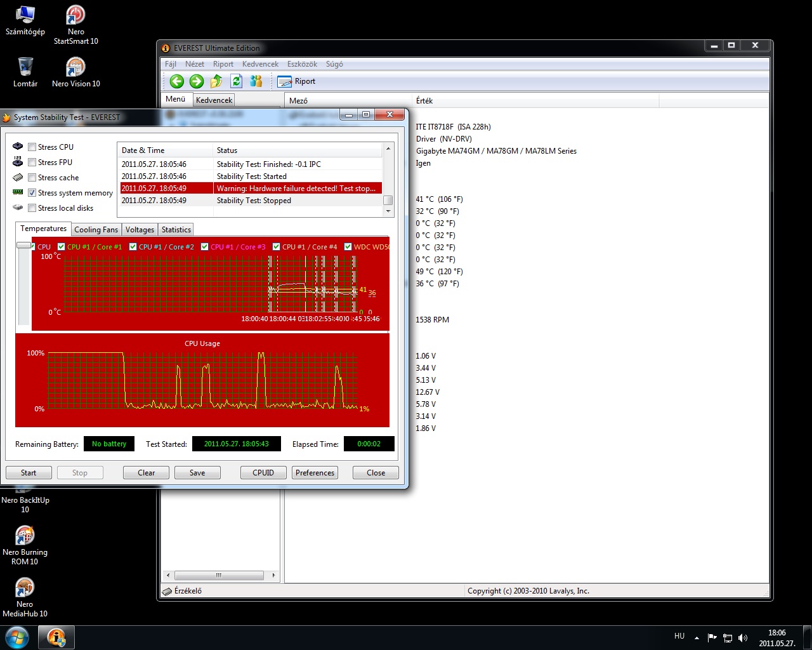Click temperature graph scale slider

click(x=24, y=245)
